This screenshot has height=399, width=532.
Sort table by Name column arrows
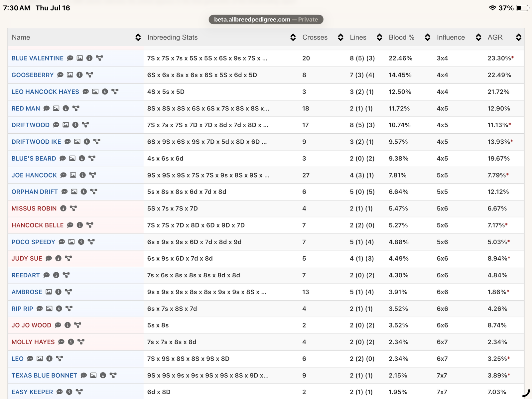tap(138, 37)
